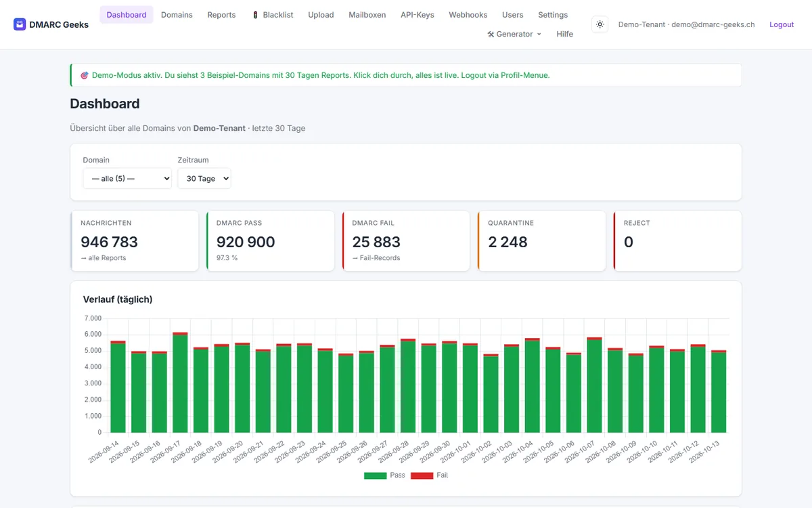Click the 'Dashboard' page heading
Viewport: 812px width, 508px height.
tap(105, 104)
